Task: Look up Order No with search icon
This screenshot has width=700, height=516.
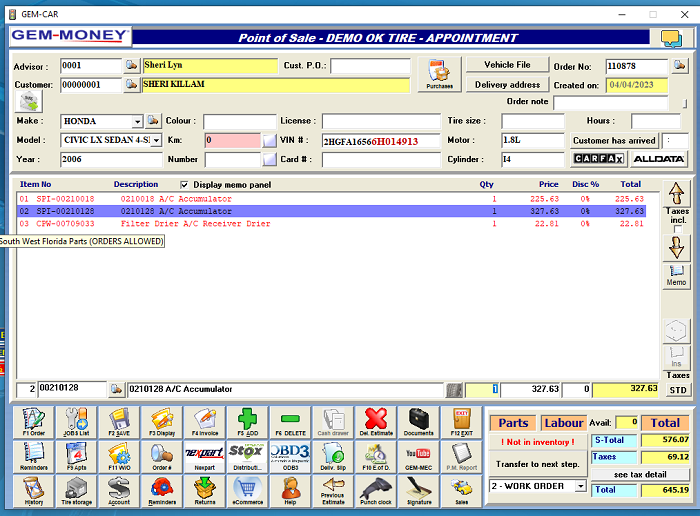Action: 679,66
